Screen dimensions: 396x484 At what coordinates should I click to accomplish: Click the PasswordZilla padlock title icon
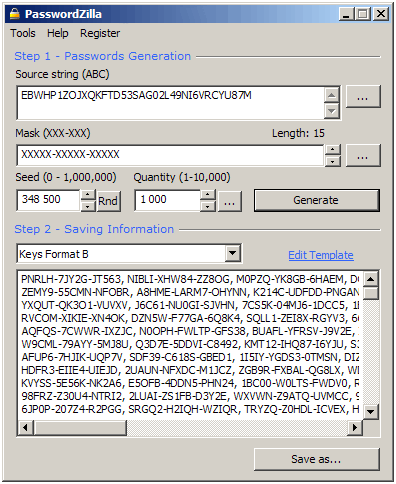coord(15,14)
